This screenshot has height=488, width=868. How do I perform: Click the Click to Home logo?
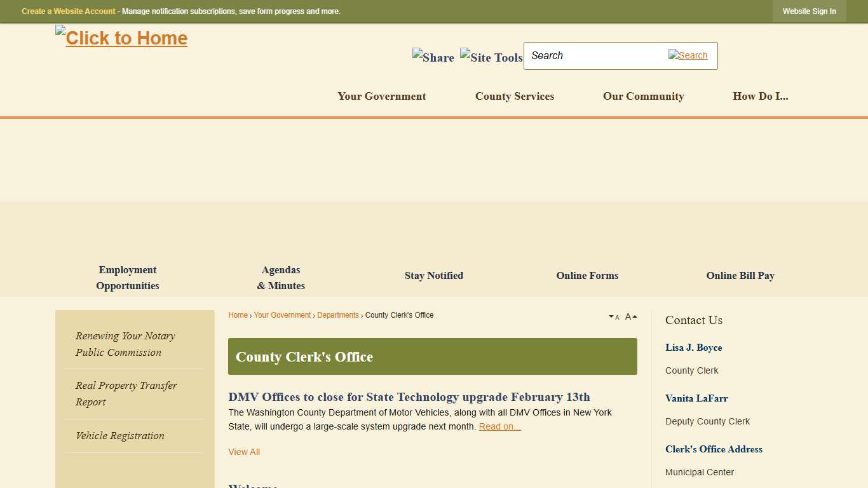[x=121, y=37]
